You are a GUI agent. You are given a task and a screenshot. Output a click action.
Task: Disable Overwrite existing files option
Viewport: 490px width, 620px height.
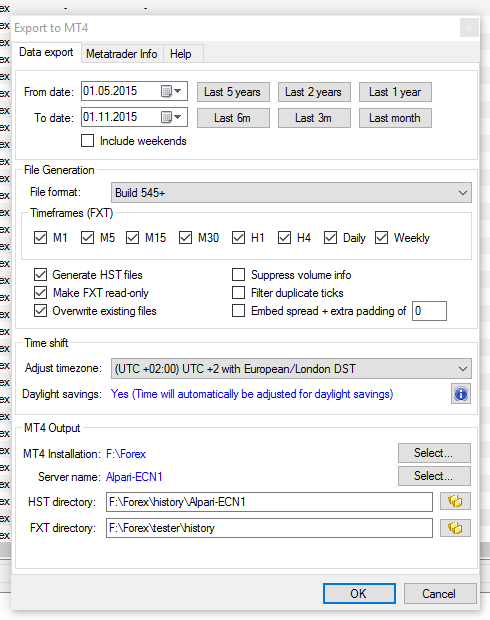pos(40,311)
